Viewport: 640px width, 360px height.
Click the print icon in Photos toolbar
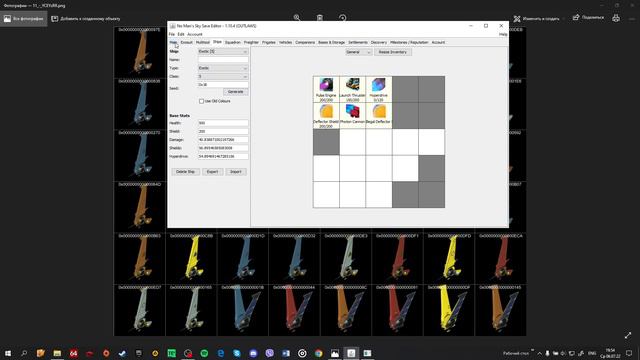tap(616, 18)
